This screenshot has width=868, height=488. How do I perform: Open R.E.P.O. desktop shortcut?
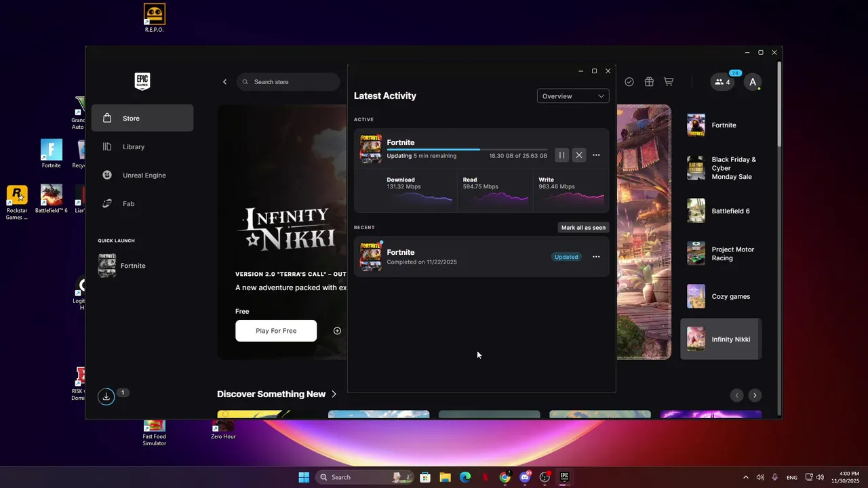point(155,18)
